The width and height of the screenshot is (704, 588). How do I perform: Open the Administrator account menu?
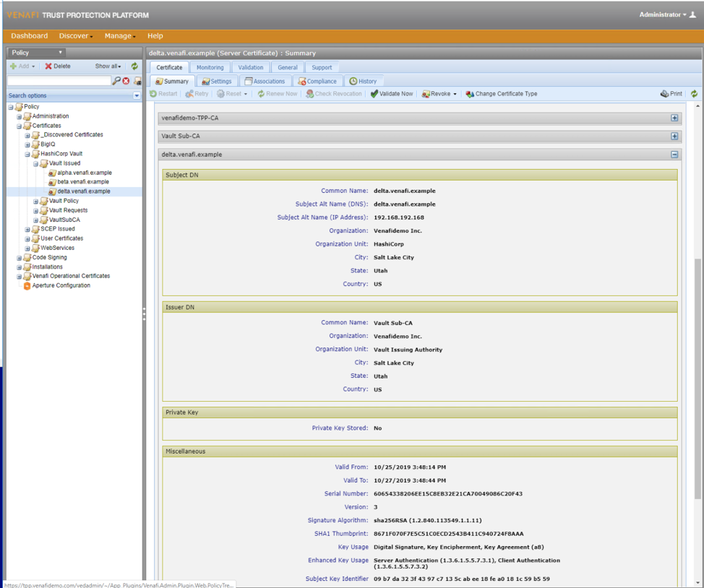663,15
